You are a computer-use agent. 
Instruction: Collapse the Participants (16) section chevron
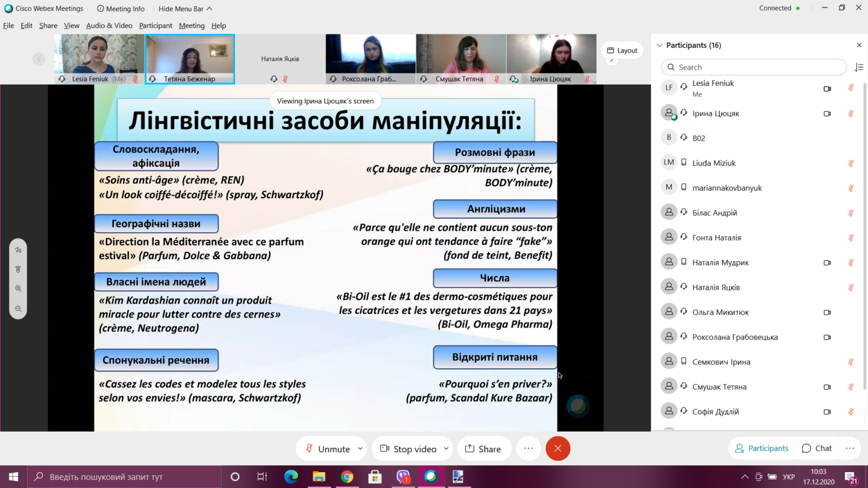(659, 45)
